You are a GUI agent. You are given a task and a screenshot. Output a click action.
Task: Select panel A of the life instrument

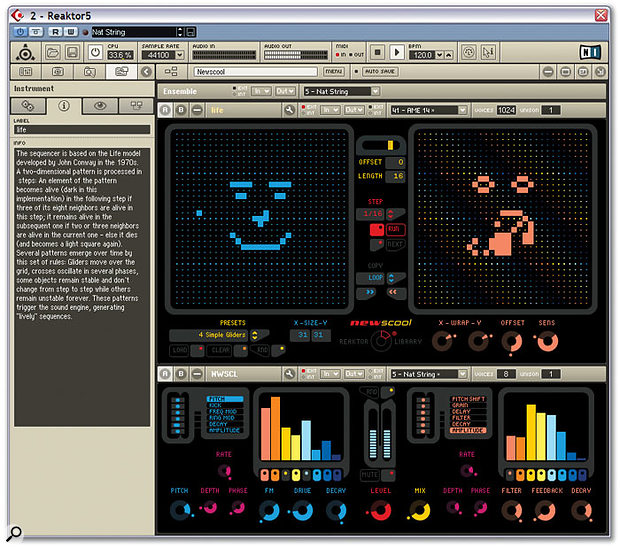pyautogui.click(x=165, y=110)
